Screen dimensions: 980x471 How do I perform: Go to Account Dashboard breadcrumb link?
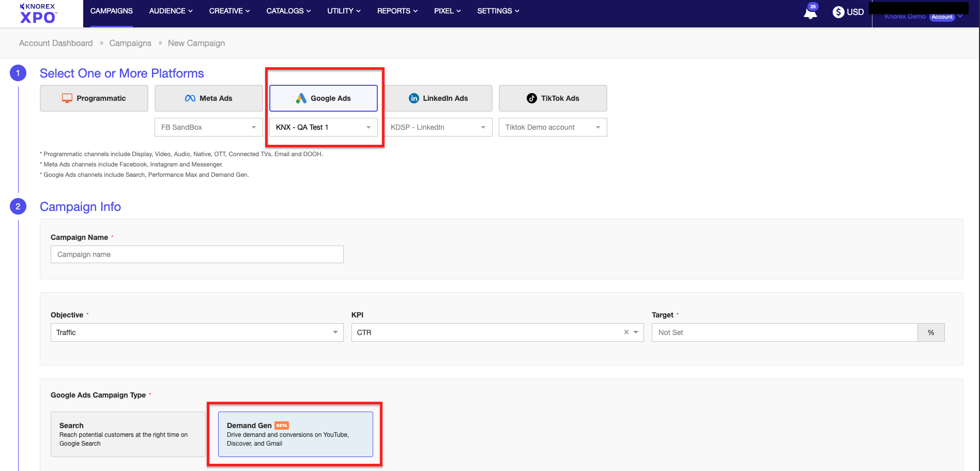pyautogui.click(x=56, y=43)
